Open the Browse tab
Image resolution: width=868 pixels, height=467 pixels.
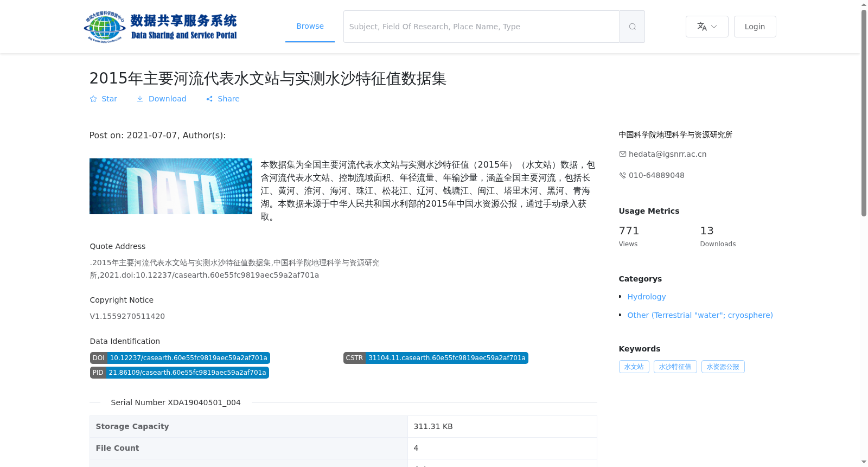click(310, 26)
